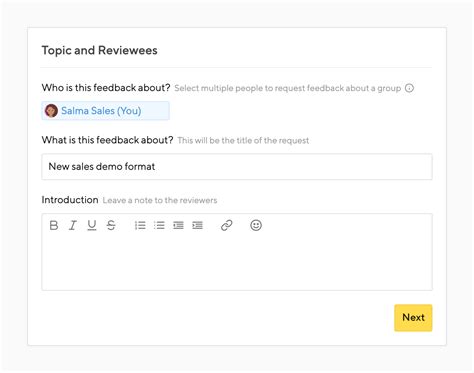
Task: Click the info icon beside group hint
Action: pos(409,88)
